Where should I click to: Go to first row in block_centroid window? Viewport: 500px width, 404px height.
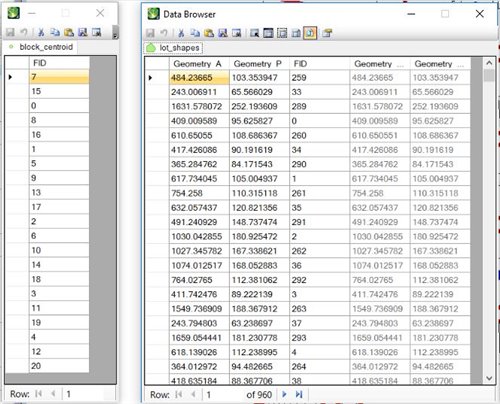(x=39, y=394)
